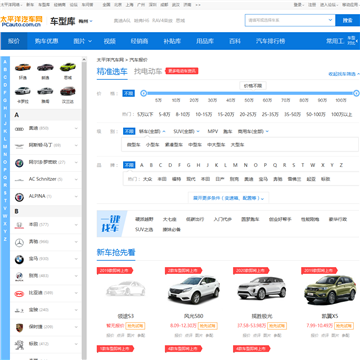The height and width of the screenshot is (360, 360).
Task: Switch to 精准选车 tab
Action: (112, 71)
